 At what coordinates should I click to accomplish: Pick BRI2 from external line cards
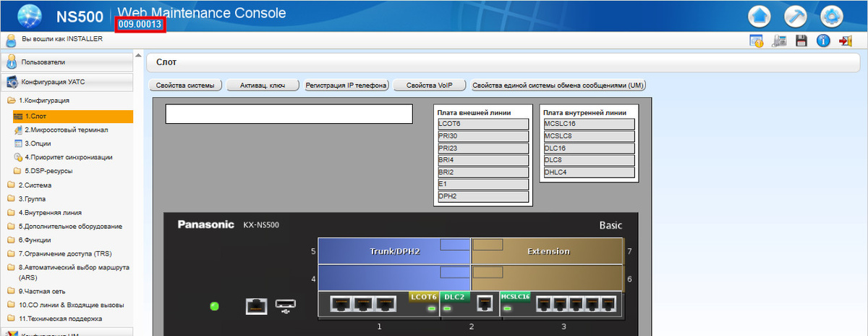tap(483, 172)
